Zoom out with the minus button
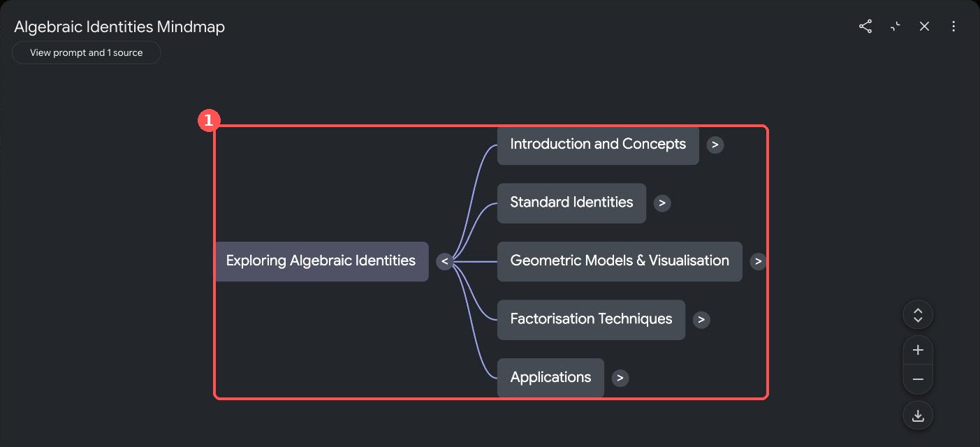Viewport: 980px width, 447px height. click(x=918, y=379)
